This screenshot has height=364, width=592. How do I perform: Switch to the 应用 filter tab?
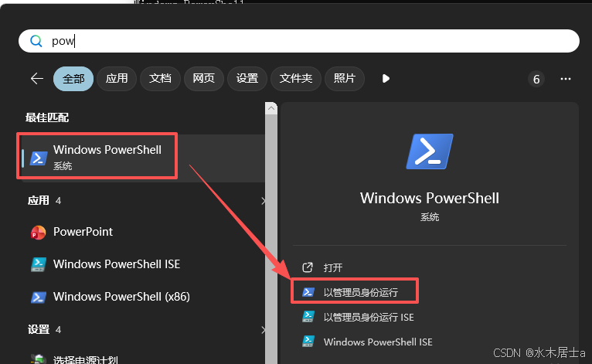pyautogui.click(x=116, y=79)
